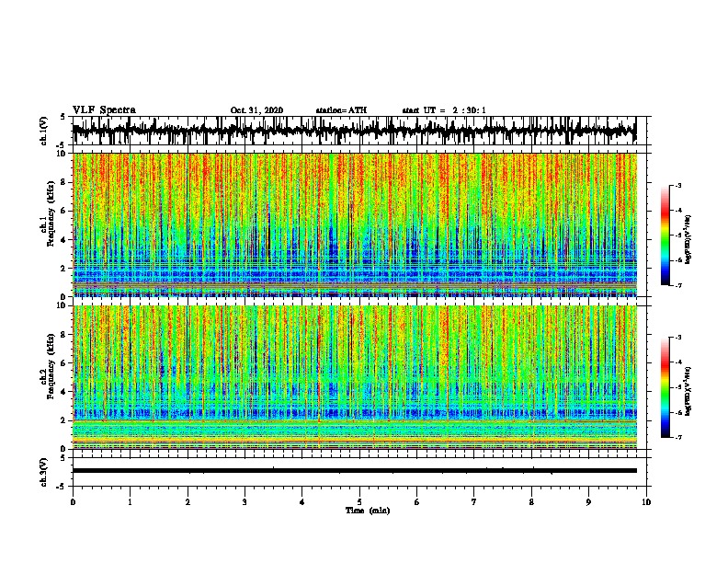Click time axis tick label 10
This screenshot has width=728, height=563.
pyautogui.click(x=646, y=502)
